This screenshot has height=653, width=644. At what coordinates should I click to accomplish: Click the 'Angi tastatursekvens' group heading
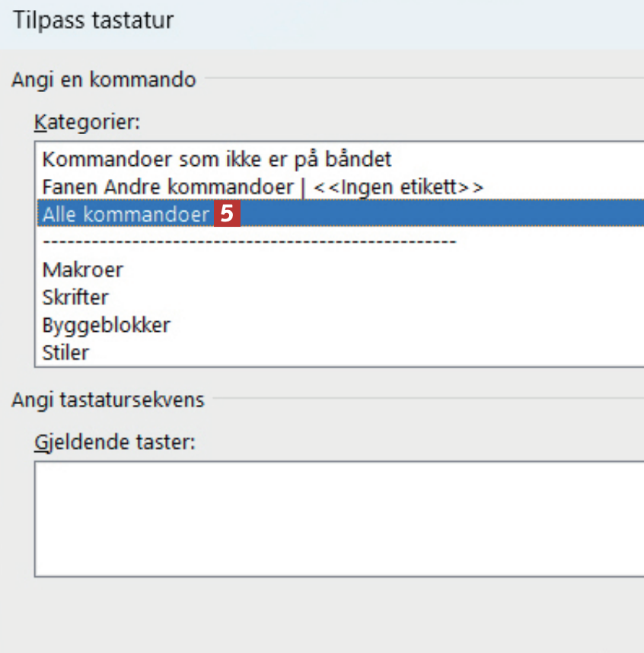(108, 400)
